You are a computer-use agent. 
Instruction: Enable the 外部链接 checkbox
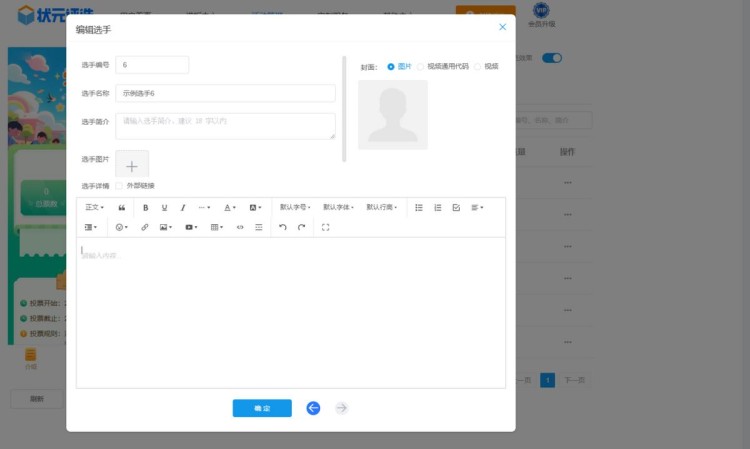pyautogui.click(x=120, y=186)
